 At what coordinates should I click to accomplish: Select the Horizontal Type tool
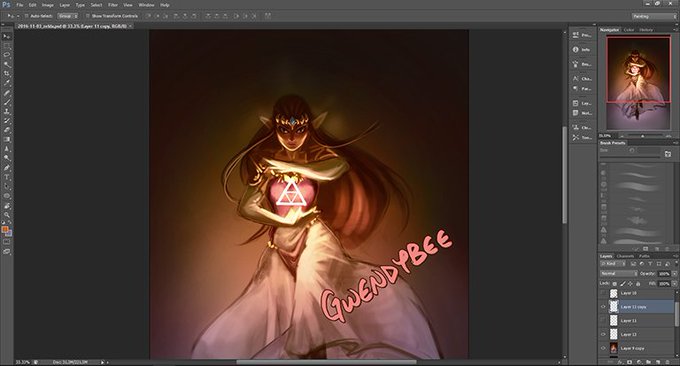(x=7, y=177)
